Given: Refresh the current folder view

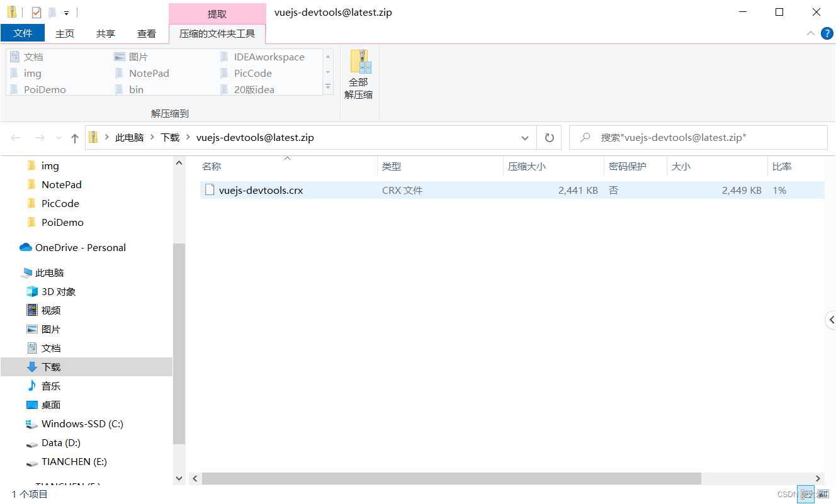Looking at the screenshot, I should (x=549, y=138).
